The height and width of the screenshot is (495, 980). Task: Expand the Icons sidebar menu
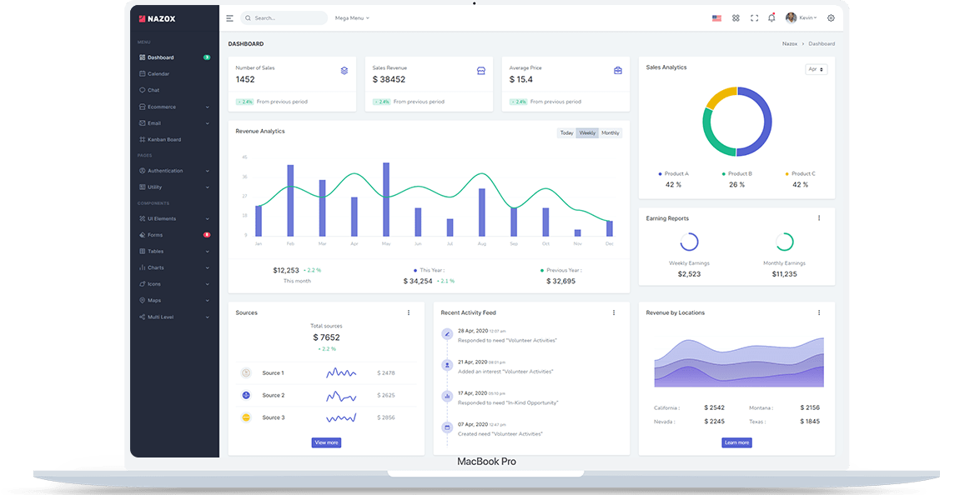pos(174,284)
